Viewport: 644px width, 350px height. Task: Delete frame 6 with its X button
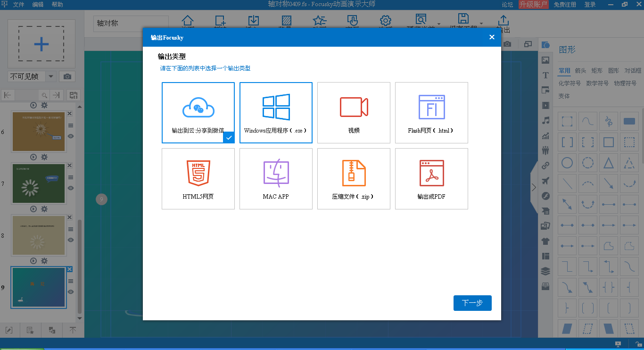point(70,114)
